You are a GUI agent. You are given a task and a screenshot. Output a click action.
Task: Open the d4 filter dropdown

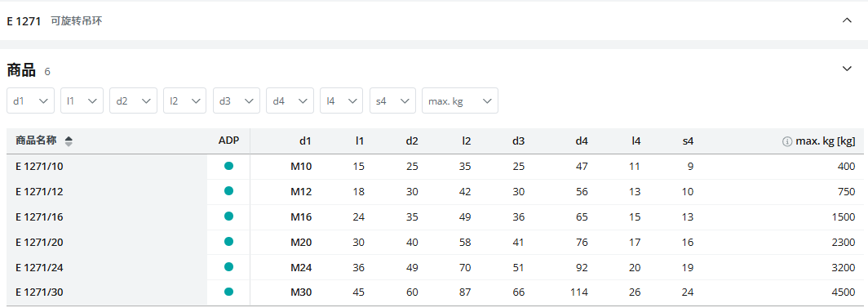[x=290, y=100]
